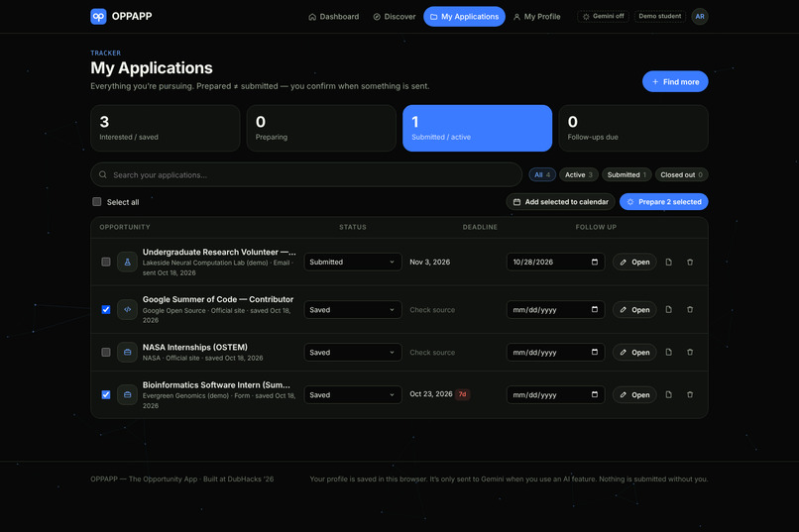Click the code icon for Google Summer of Code
Image resolution: width=799 pixels, height=532 pixels.
point(128,309)
